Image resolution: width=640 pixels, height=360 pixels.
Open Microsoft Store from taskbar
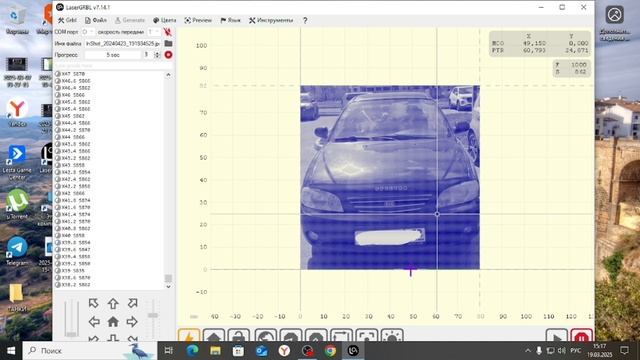coord(238,351)
